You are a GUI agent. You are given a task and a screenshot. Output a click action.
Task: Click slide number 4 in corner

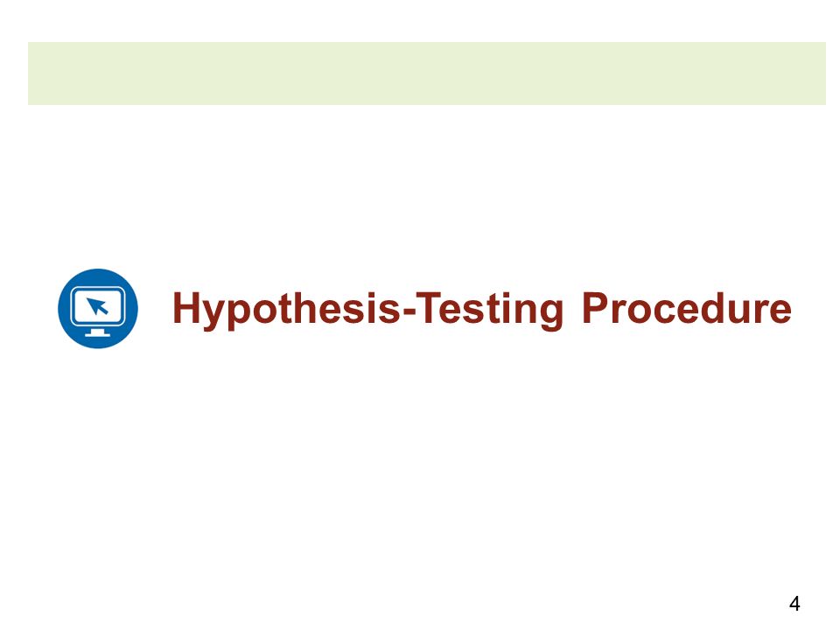(794, 604)
